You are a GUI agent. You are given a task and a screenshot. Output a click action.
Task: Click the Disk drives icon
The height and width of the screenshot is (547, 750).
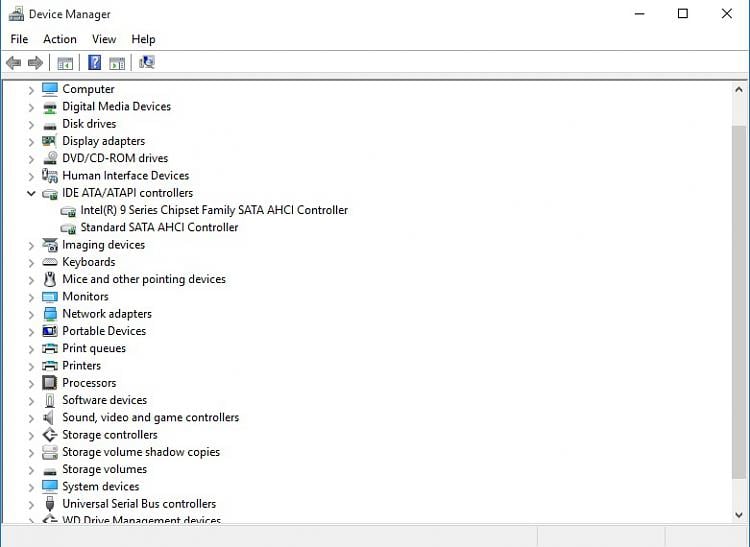[50, 125]
